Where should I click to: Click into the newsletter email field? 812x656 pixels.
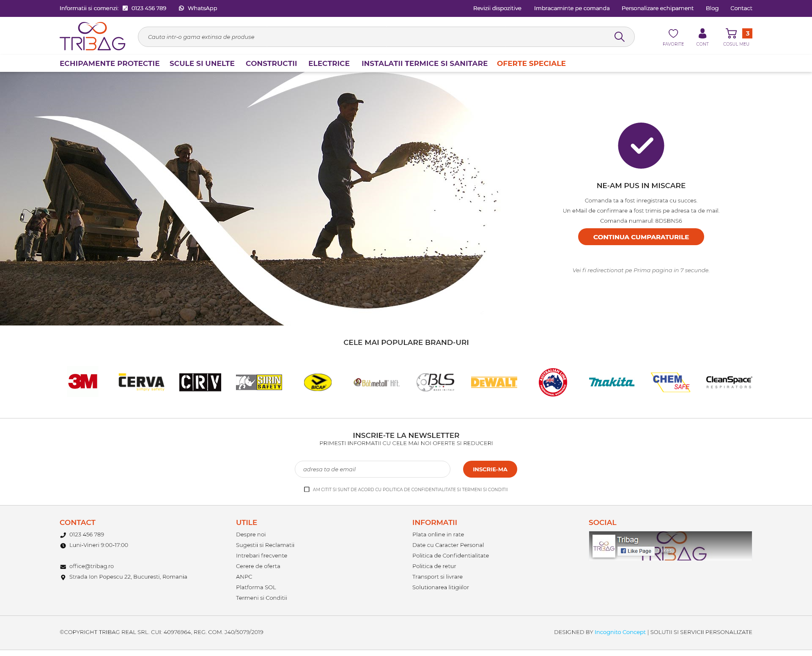372,469
